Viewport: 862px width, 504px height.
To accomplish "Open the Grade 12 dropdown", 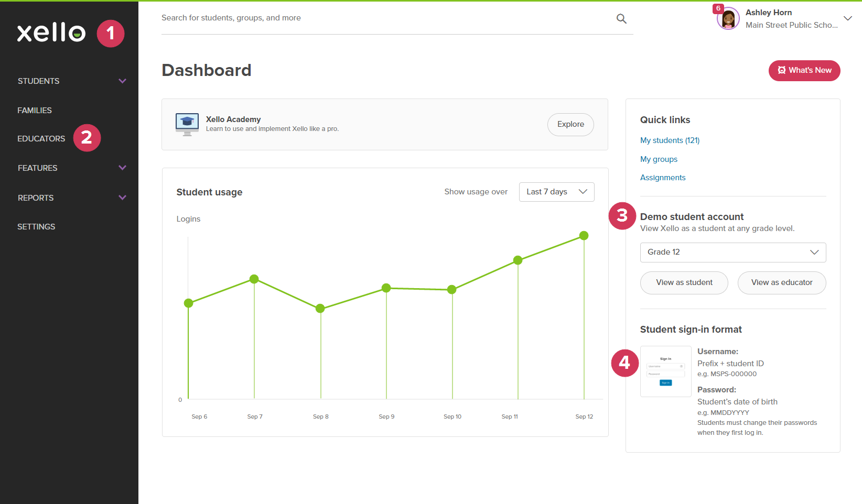I will (x=732, y=252).
